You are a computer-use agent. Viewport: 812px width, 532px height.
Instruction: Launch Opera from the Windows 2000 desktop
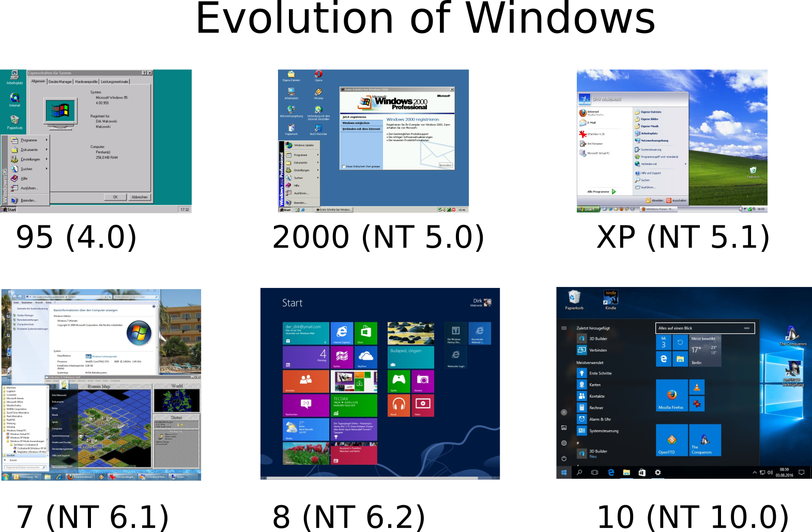pos(318,76)
